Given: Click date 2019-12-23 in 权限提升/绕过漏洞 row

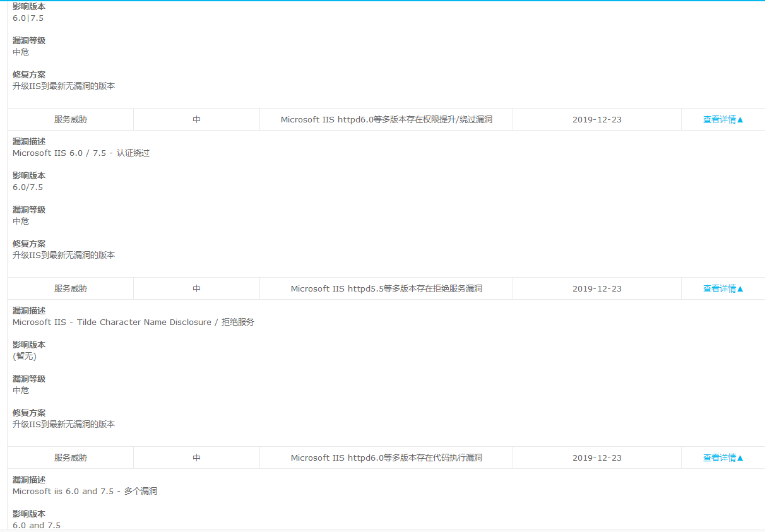Looking at the screenshot, I should (597, 119).
